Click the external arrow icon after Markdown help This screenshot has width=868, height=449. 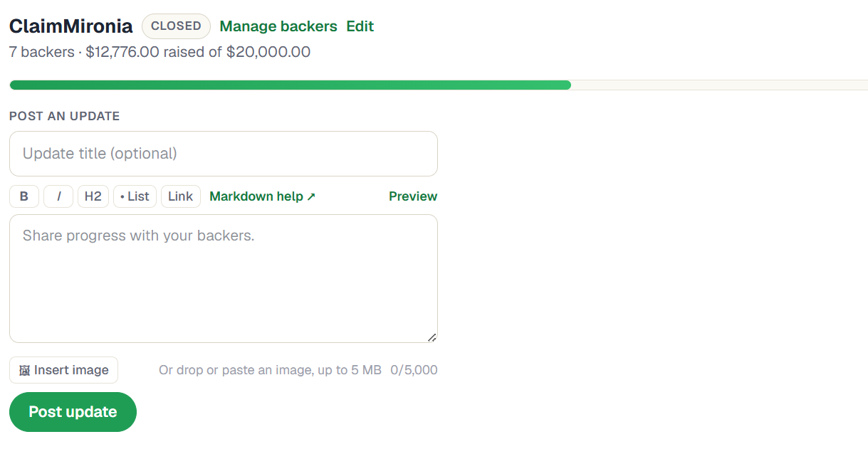[x=311, y=197]
